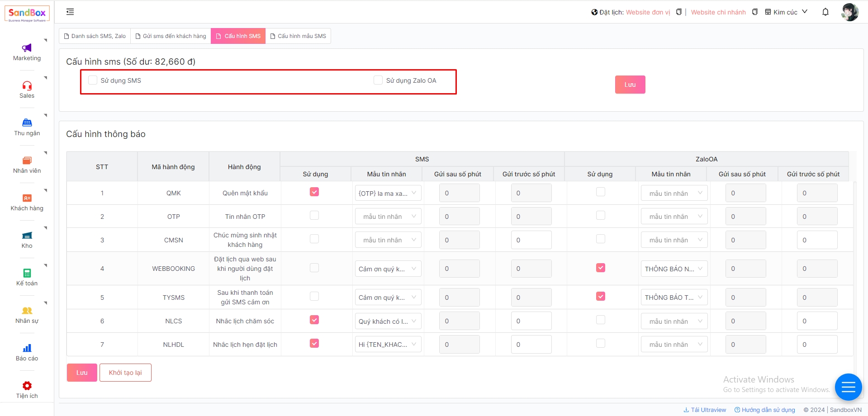The height and width of the screenshot is (416, 868).
Task: Select the Khách hàng sidebar icon
Action: click(27, 199)
